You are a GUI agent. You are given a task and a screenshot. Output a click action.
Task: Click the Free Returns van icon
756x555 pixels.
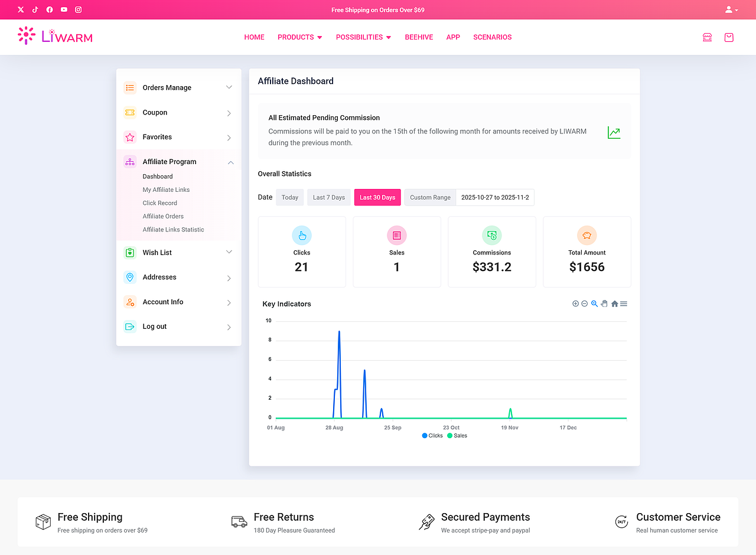click(x=239, y=522)
